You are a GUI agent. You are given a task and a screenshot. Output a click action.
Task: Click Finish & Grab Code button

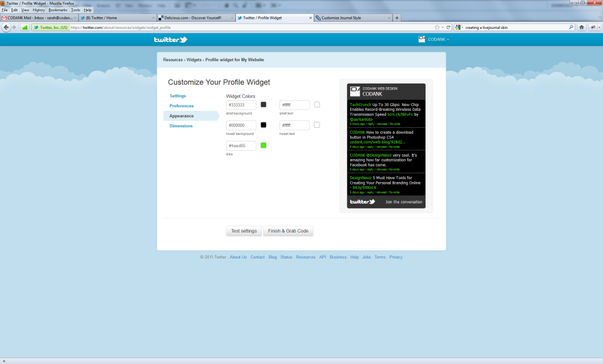tap(288, 231)
